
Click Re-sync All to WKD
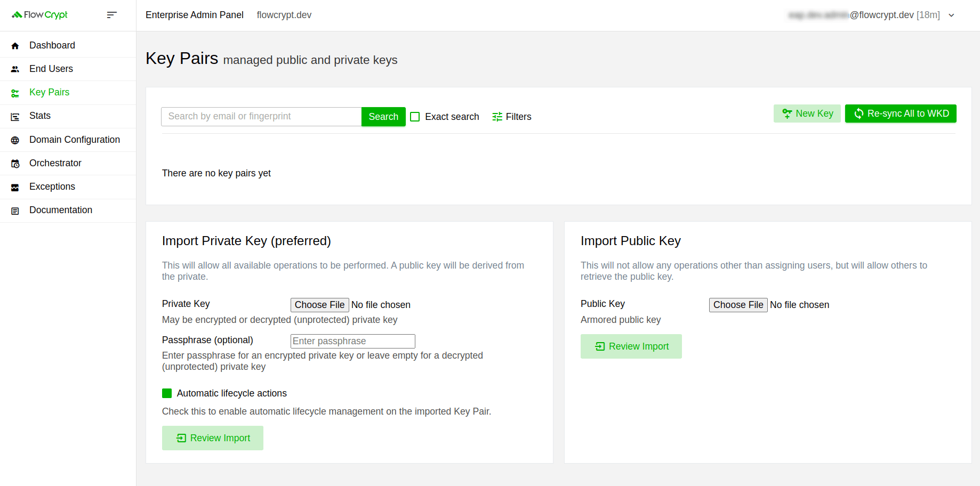coord(901,114)
